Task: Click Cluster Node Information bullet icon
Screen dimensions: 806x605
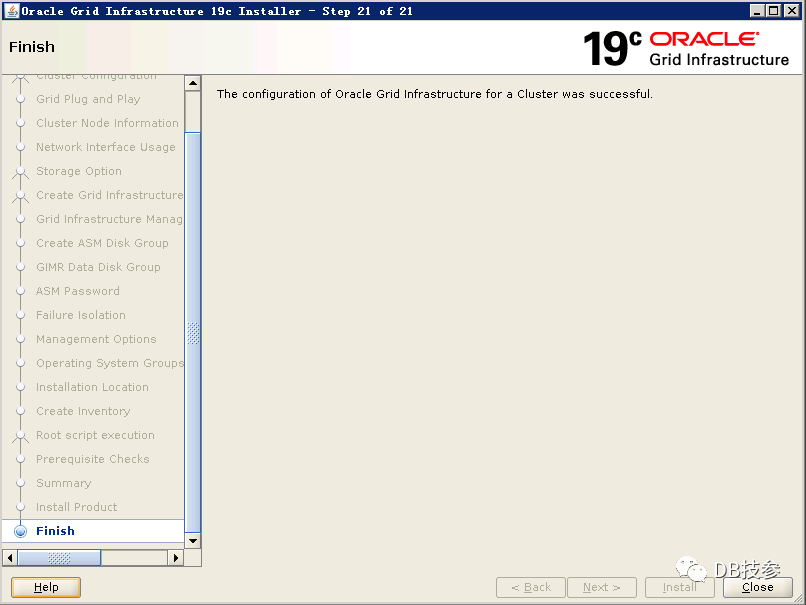Action: coord(21,123)
